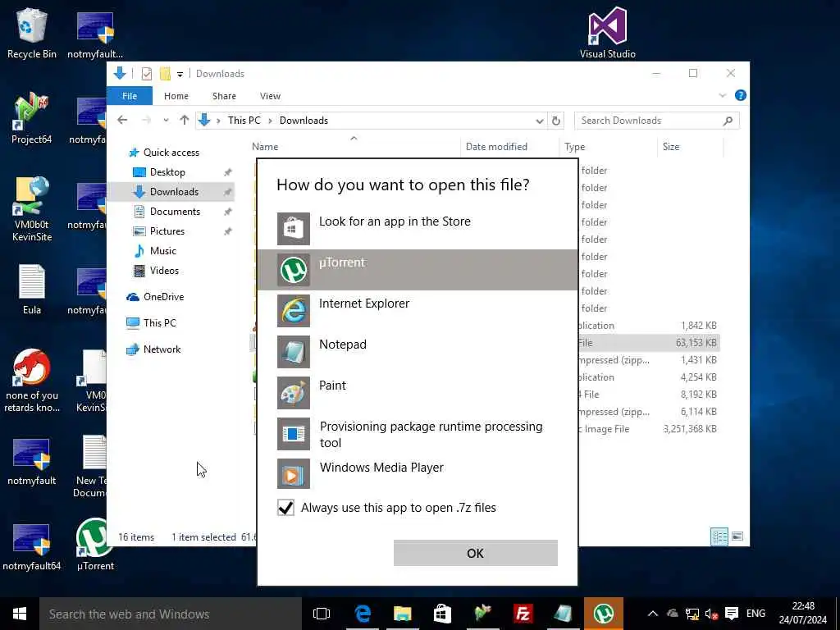Open the Store from the taskbar

(x=442, y=614)
